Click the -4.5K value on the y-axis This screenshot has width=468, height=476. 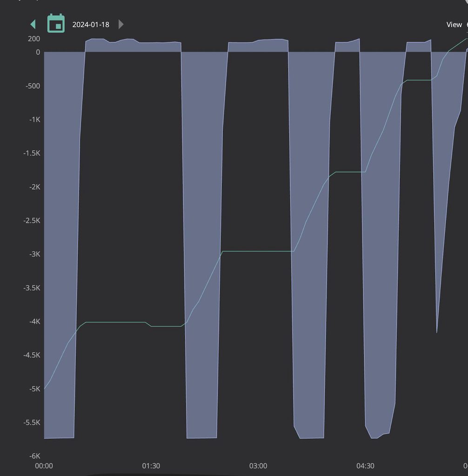pyautogui.click(x=32, y=355)
